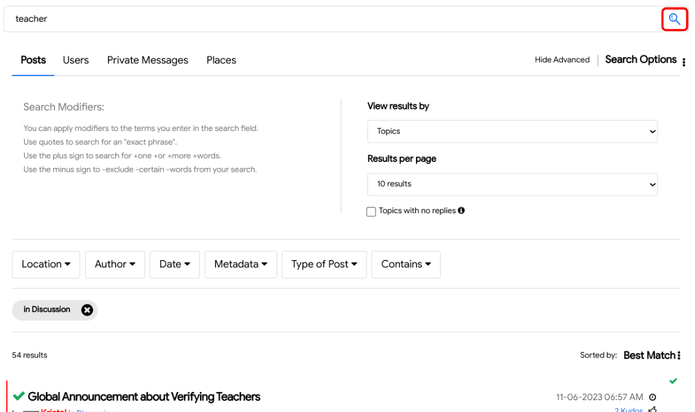
Task: Expand the Location filter dropdown
Action: (x=46, y=264)
